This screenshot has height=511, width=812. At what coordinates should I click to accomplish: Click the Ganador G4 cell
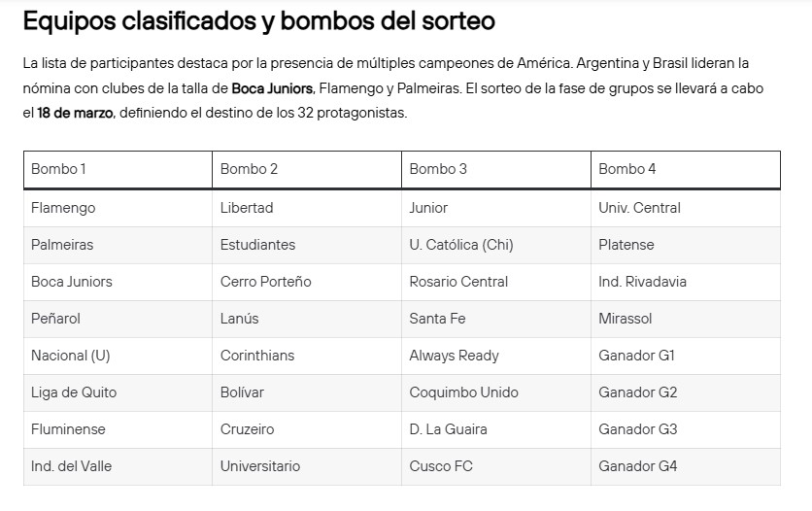tap(637, 466)
